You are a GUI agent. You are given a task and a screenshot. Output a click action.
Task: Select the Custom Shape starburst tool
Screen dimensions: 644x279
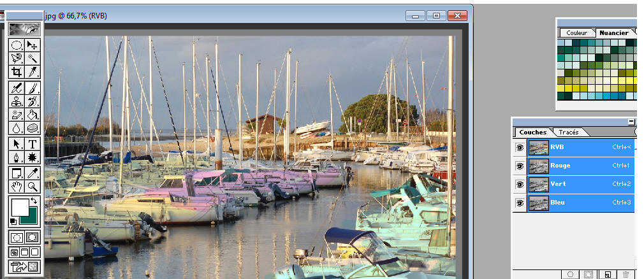point(33,157)
